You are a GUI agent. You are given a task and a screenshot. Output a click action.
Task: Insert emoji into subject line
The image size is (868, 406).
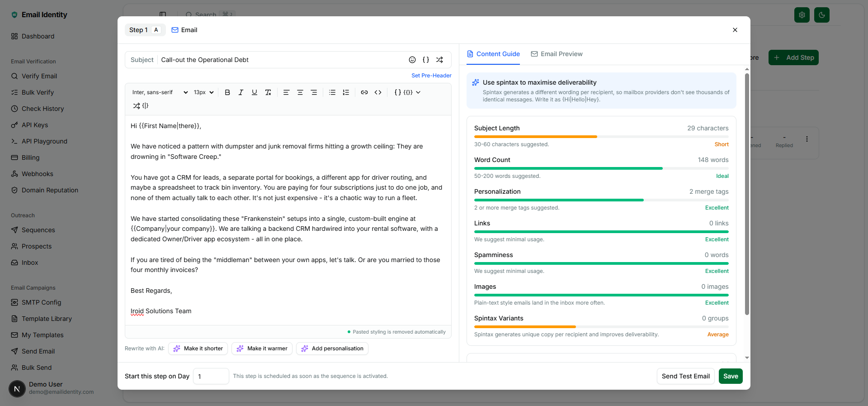(x=412, y=60)
